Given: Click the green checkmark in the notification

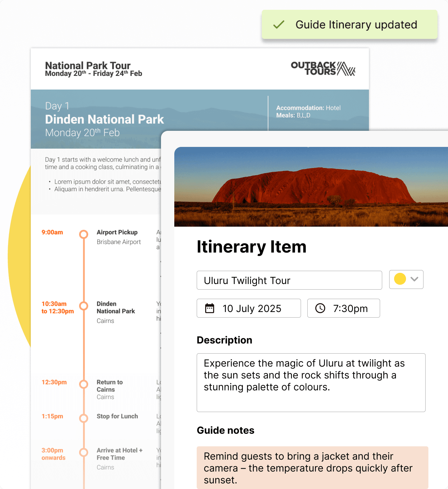Looking at the screenshot, I should pyautogui.click(x=278, y=24).
